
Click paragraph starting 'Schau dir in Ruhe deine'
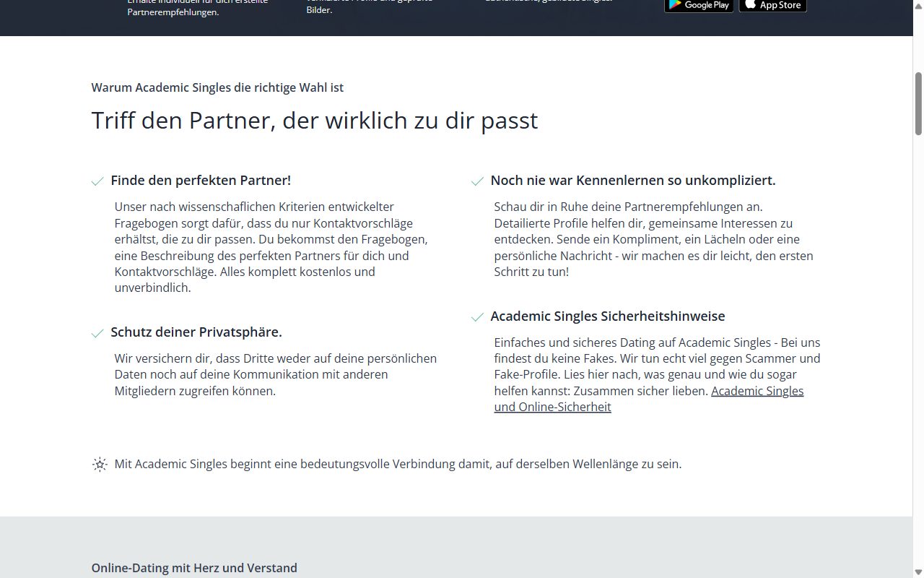pos(654,239)
